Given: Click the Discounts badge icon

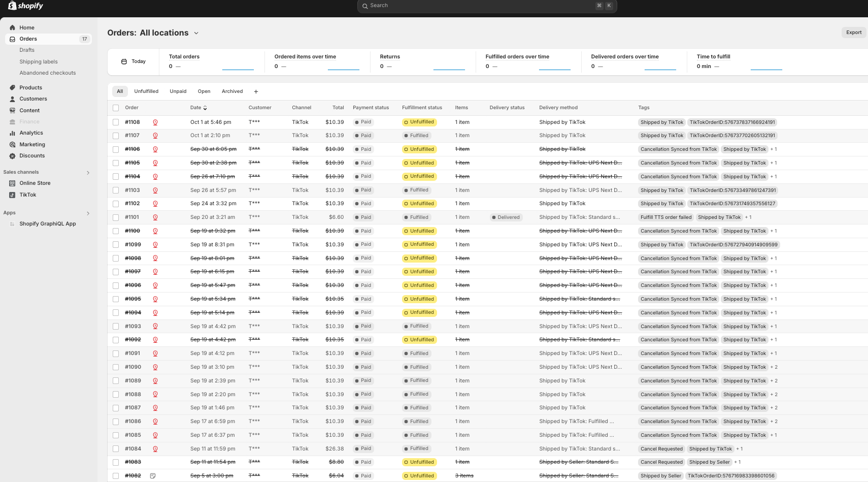Looking at the screenshot, I should (x=12, y=156).
